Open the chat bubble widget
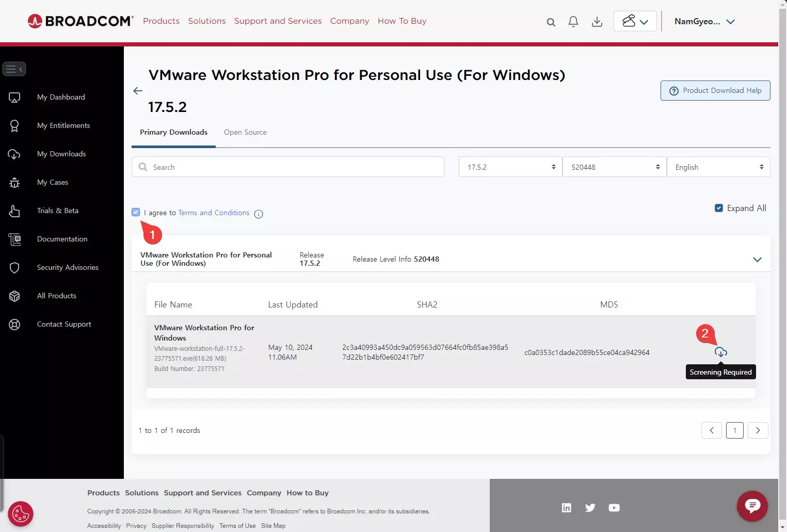 coord(752,506)
